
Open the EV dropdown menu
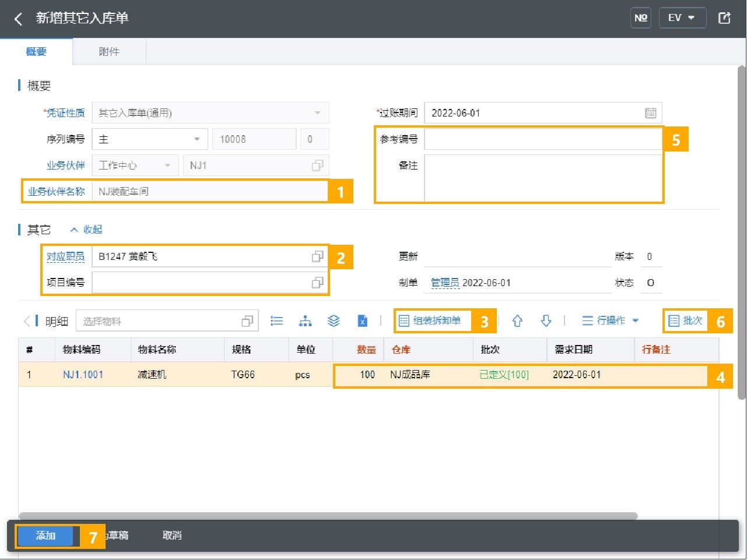point(682,18)
